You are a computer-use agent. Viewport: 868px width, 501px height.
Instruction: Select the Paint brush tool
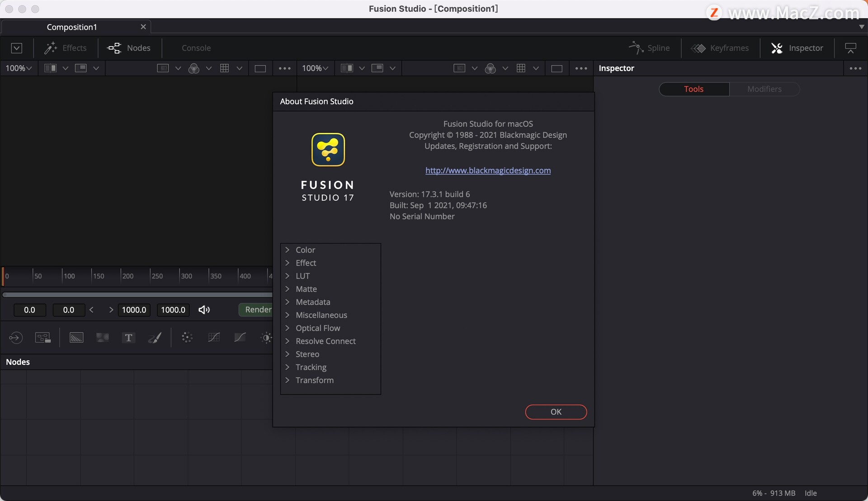[155, 338]
